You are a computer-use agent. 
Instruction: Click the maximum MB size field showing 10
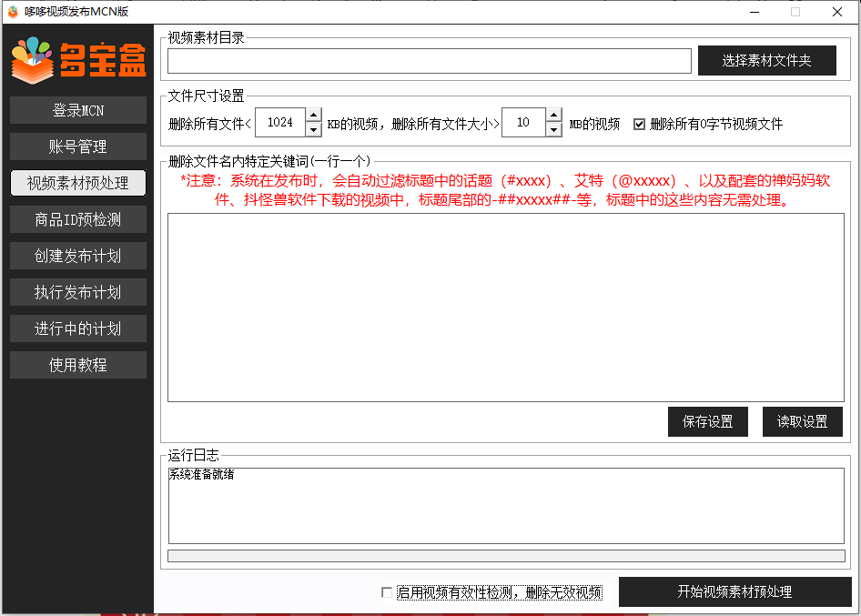[x=523, y=123]
